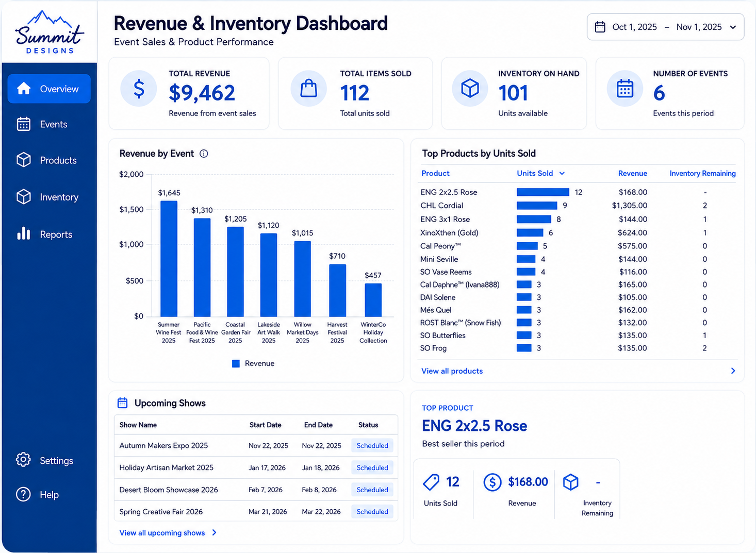Click the chevron after View all upcoming shows
This screenshot has width=756, height=553.
(x=214, y=533)
